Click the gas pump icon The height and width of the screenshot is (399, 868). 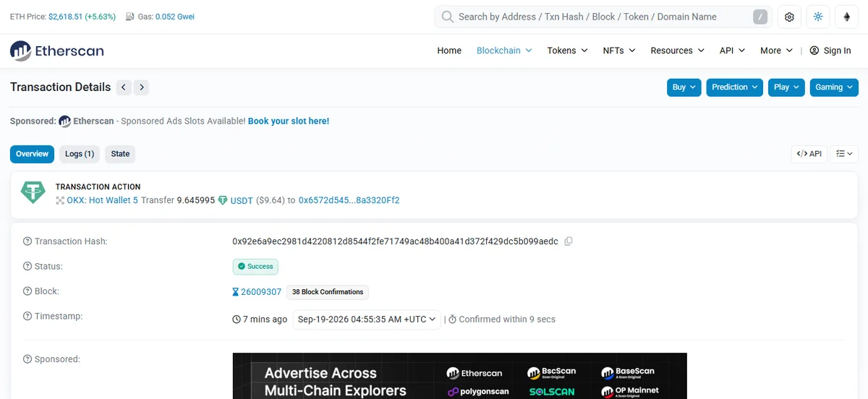pos(129,17)
